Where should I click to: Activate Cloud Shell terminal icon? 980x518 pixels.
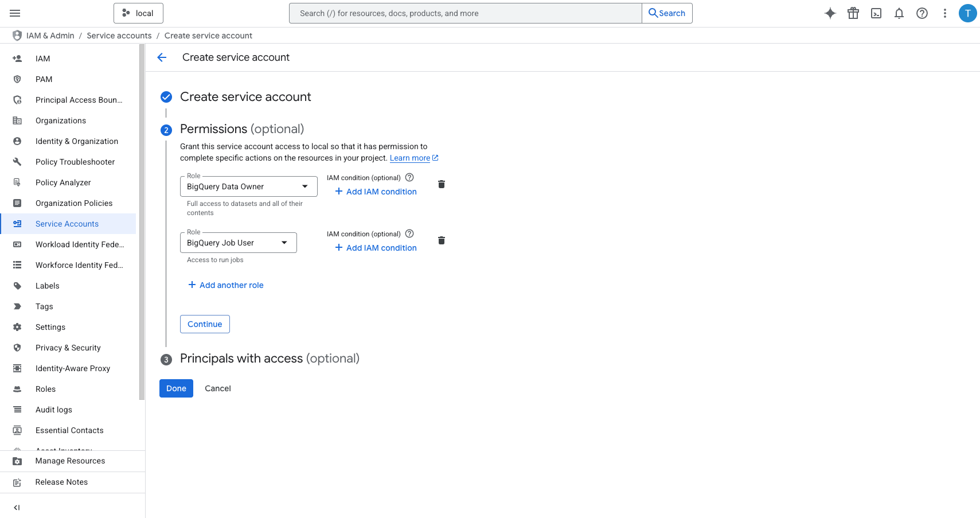876,13
